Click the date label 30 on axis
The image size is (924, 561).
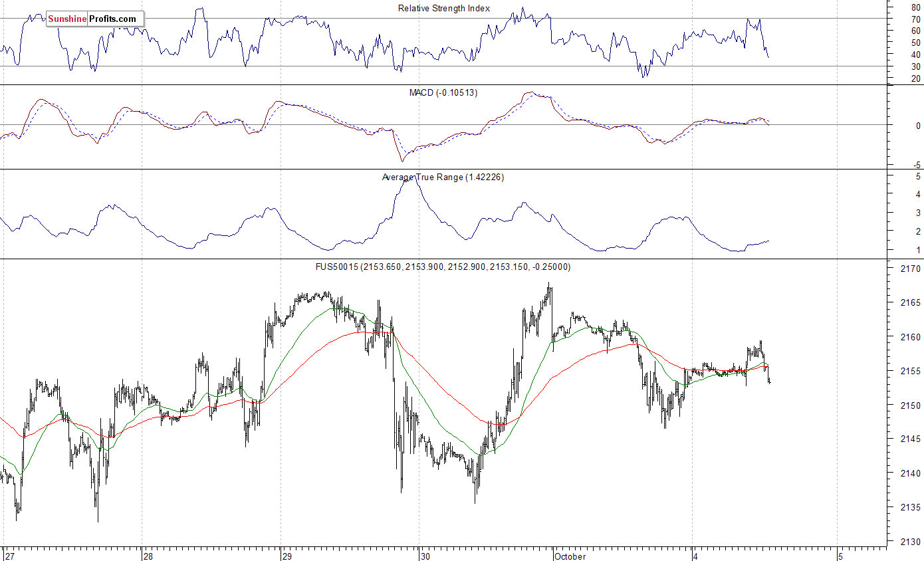click(425, 556)
